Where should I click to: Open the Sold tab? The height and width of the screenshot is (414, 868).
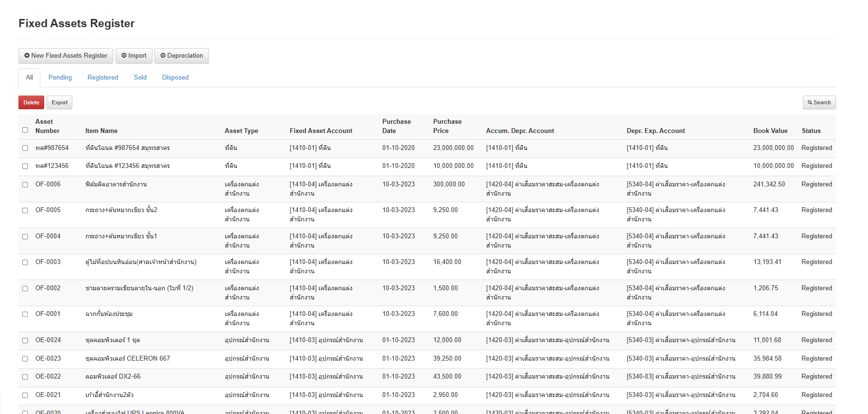point(140,78)
